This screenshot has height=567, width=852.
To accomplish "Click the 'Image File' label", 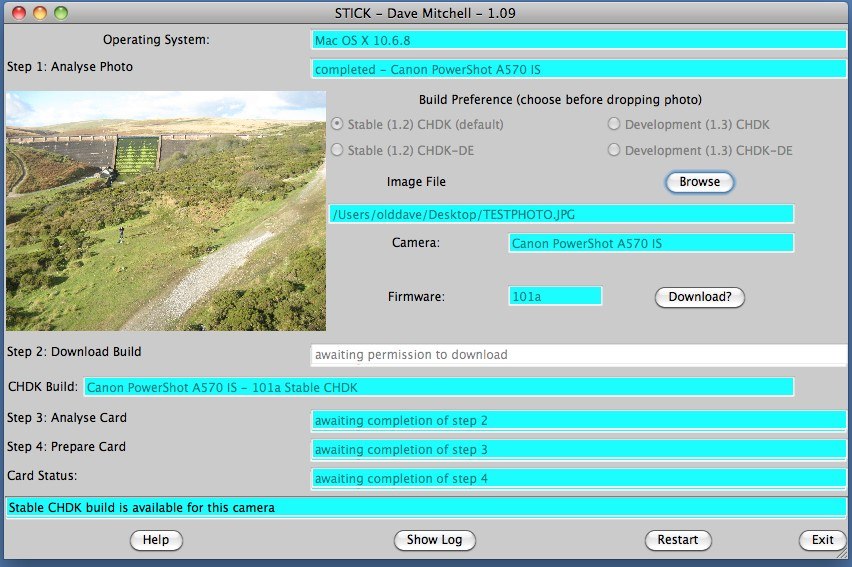I will coord(416,182).
